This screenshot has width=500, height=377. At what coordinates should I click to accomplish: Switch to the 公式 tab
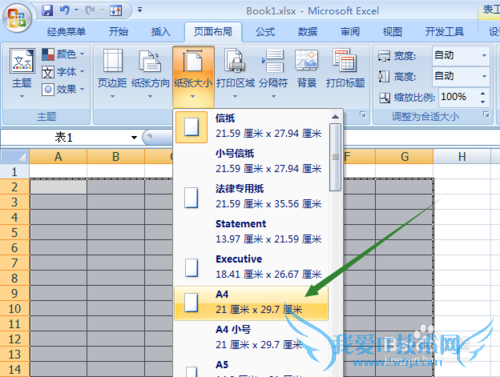pos(265,32)
